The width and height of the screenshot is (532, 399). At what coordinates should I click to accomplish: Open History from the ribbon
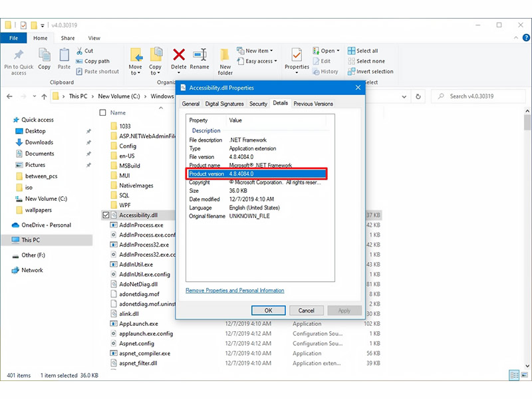click(x=325, y=72)
